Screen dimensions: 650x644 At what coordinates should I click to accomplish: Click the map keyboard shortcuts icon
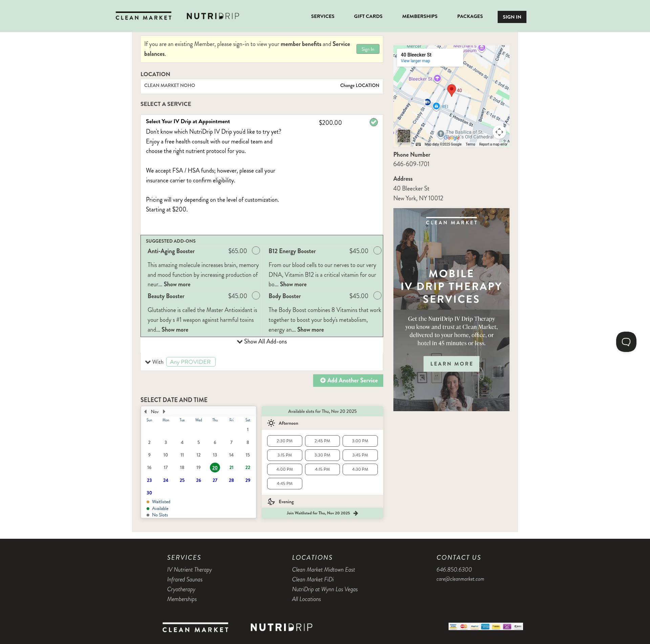click(418, 145)
